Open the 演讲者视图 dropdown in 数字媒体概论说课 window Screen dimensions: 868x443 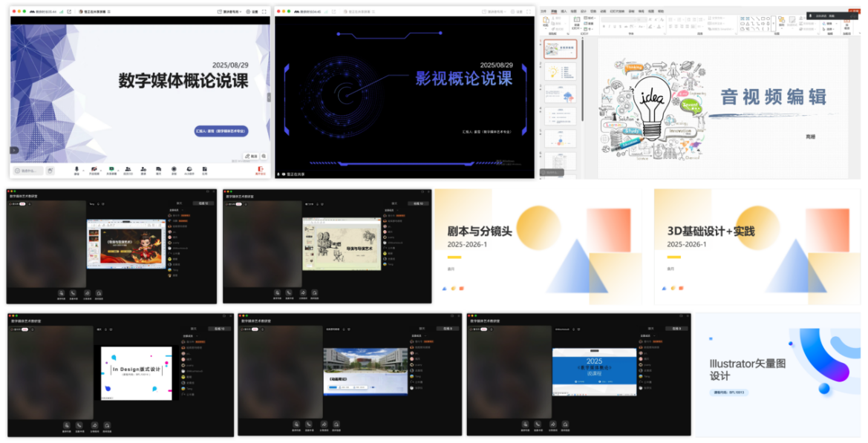pos(230,12)
